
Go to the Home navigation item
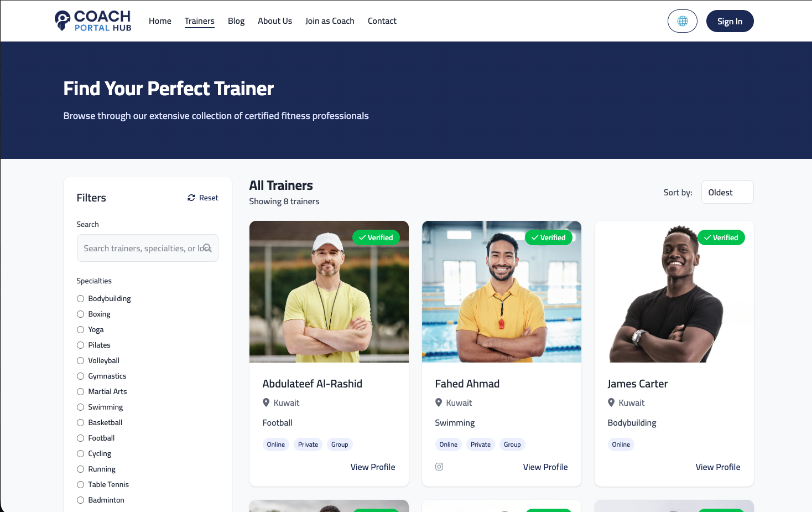pos(160,20)
